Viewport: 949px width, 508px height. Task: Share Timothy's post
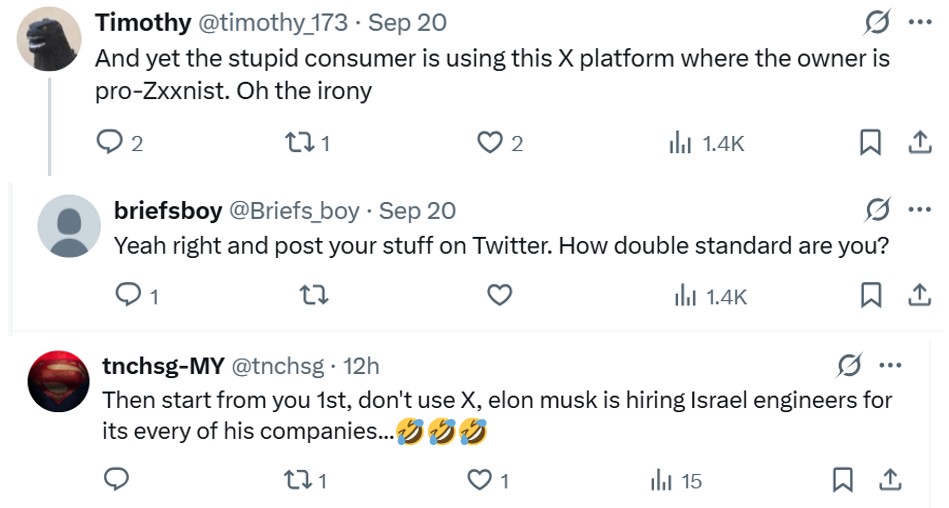point(918,144)
